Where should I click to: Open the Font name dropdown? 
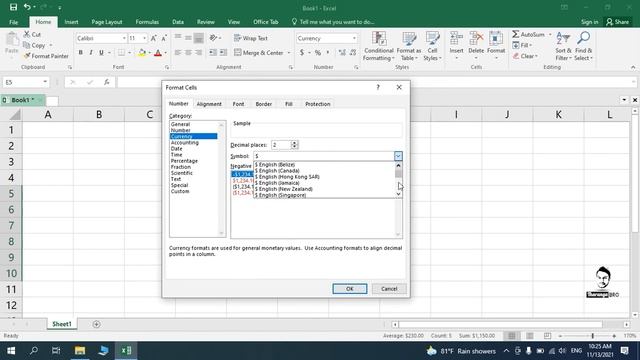click(x=124, y=38)
